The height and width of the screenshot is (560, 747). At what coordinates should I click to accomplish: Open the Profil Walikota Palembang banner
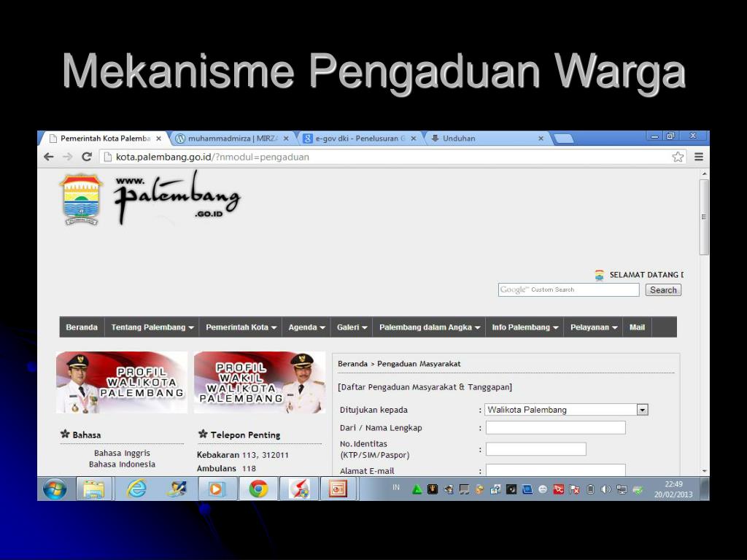pyautogui.click(x=122, y=382)
